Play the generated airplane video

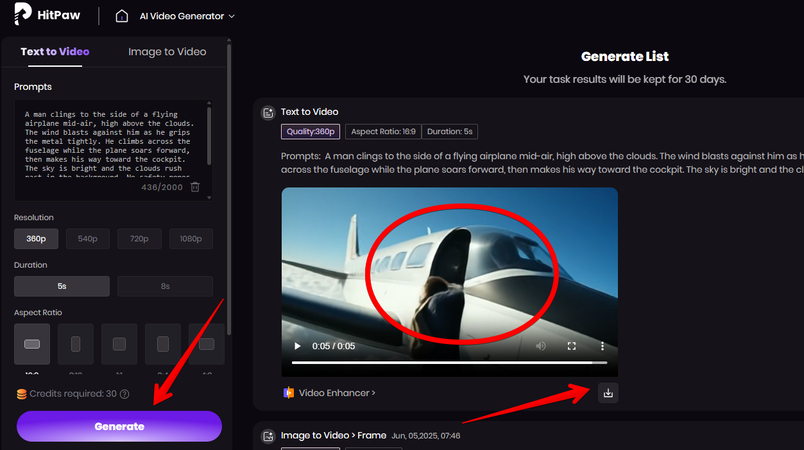(x=297, y=346)
